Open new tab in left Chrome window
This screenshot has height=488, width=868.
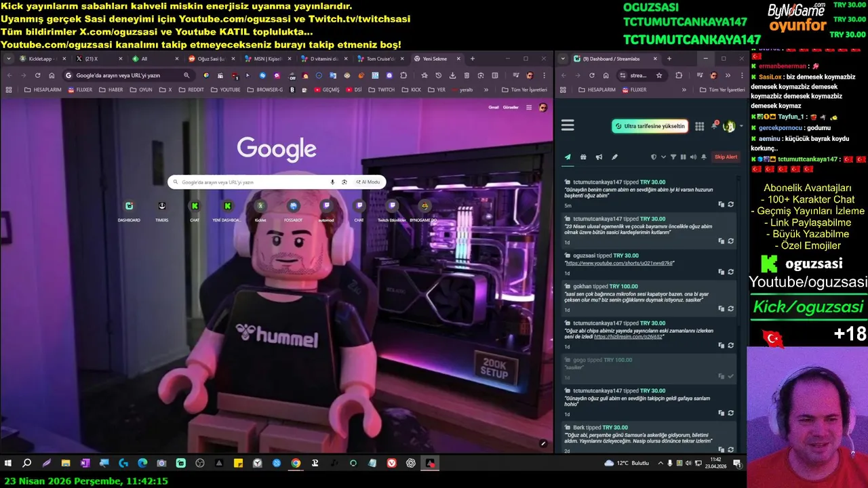pyautogui.click(x=473, y=59)
